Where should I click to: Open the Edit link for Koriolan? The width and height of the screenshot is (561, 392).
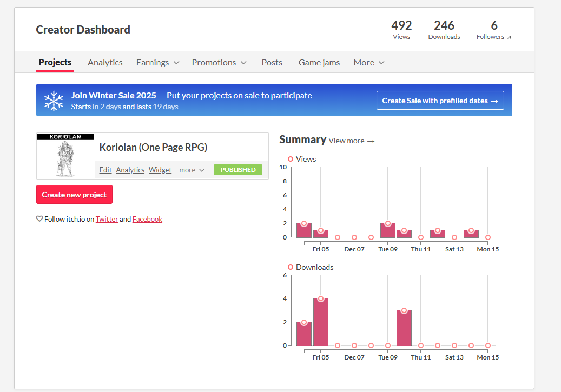(x=105, y=170)
